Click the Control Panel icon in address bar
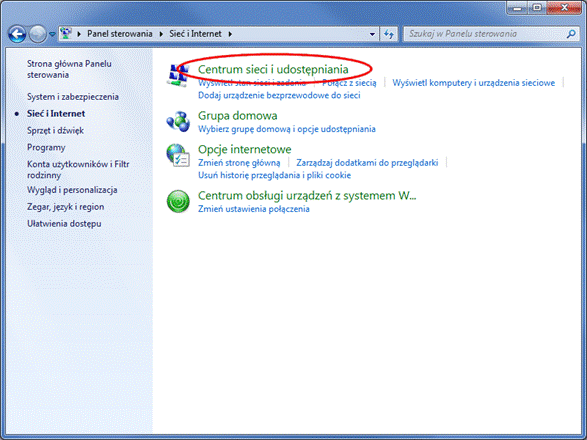The image size is (587, 440). tap(66, 34)
